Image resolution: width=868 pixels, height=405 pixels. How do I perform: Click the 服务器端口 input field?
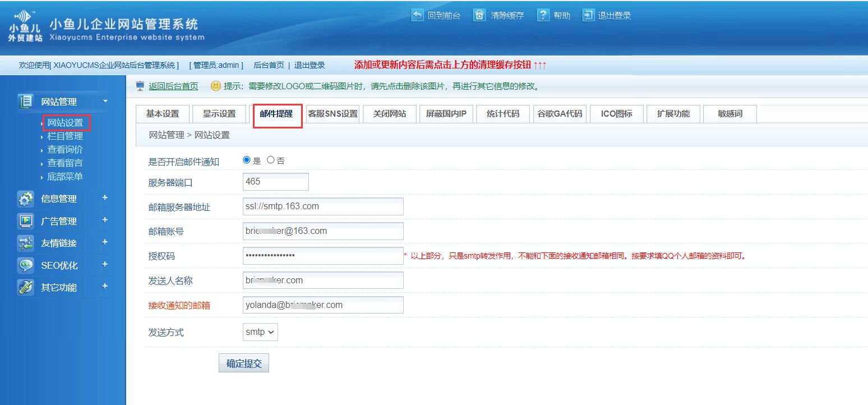click(276, 182)
